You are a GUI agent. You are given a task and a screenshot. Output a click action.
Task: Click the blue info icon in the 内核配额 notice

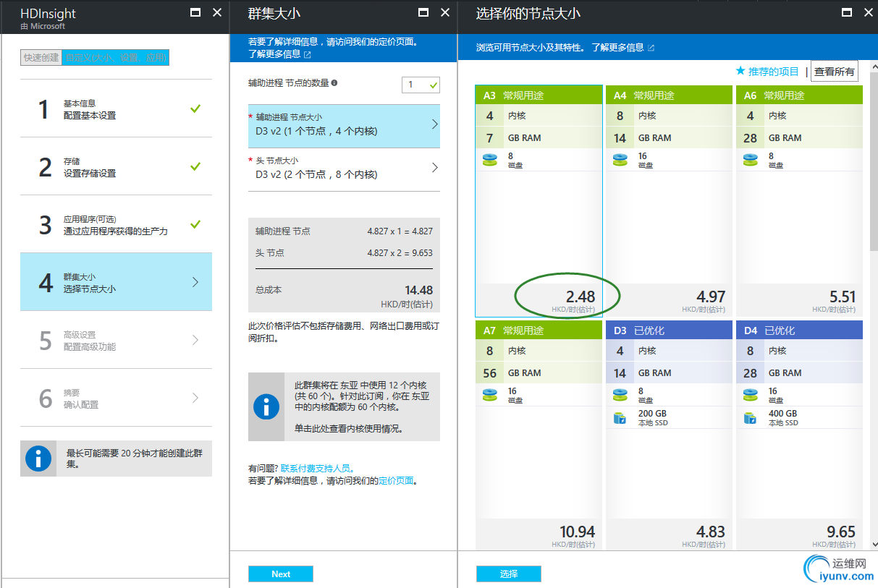266,407
